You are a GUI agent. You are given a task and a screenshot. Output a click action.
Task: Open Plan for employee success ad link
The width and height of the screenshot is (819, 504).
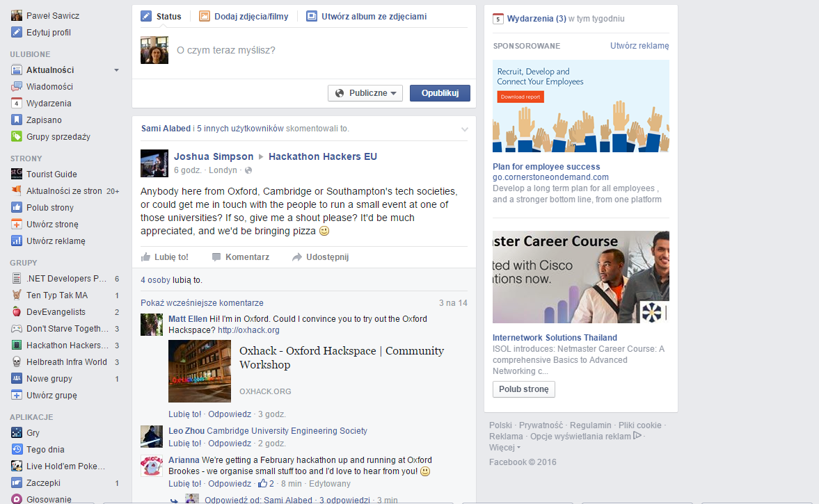point(546,166)
